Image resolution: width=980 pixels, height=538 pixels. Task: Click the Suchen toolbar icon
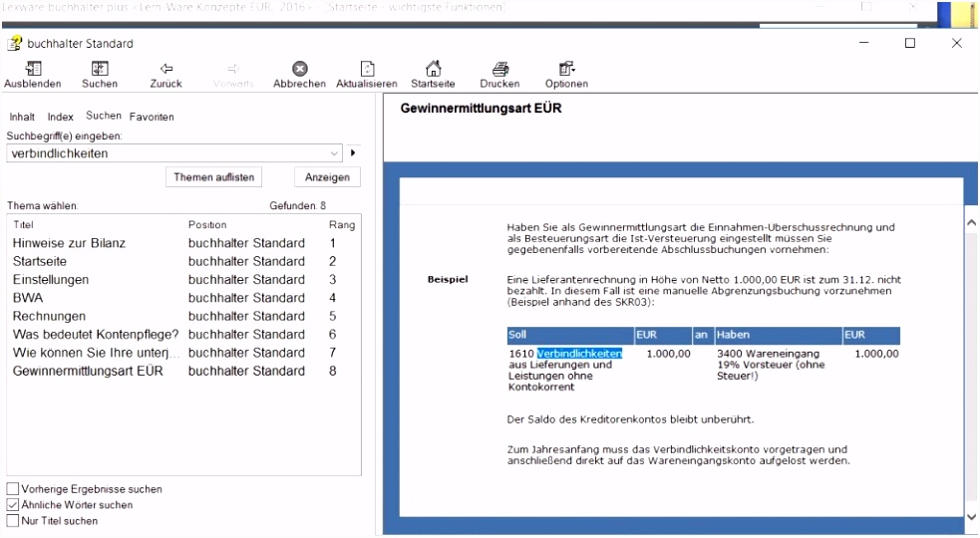[x=100, y=69]
